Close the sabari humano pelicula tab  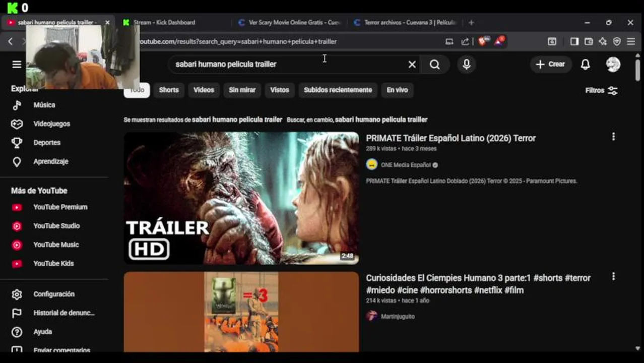pyautogui.click(x=107, y=22)
